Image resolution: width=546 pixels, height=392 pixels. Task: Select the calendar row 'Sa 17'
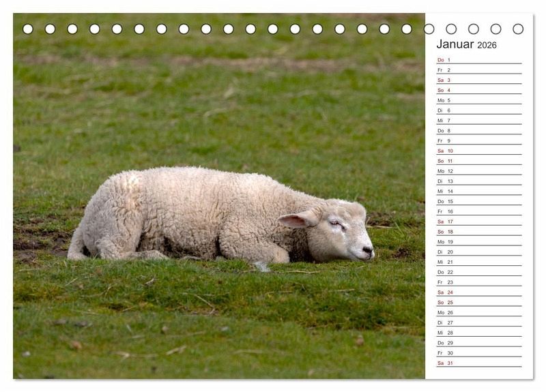click(479, 221)
